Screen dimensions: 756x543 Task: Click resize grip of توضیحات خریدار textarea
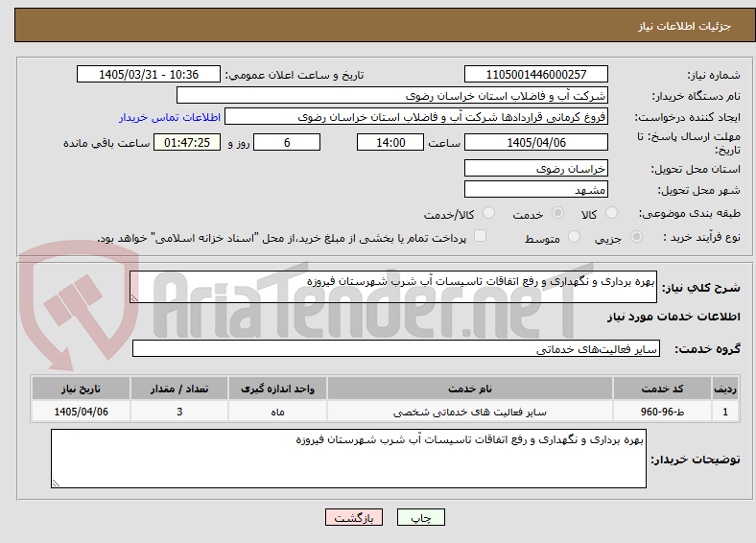pos(56,484)
